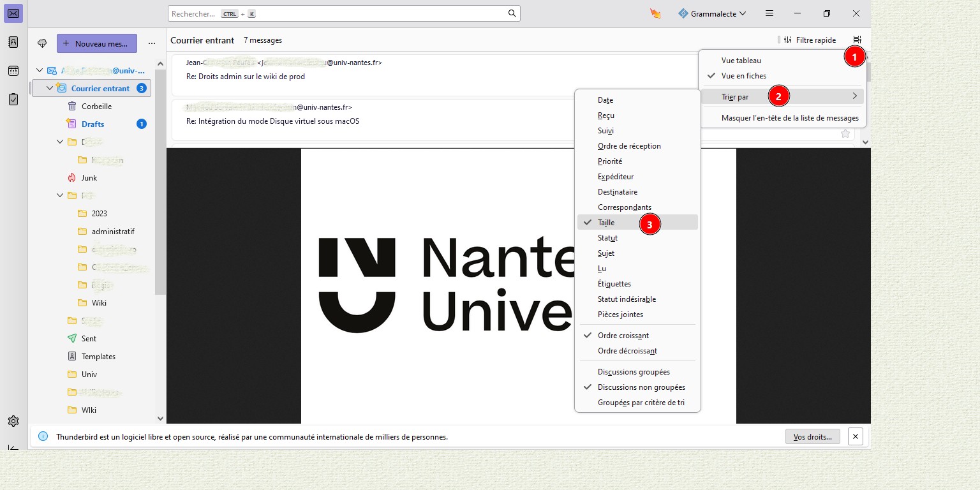The width and height of the screenshot is (980, 490).
Task: Sort messages by Expéditeur
Action: pos(615,176)
